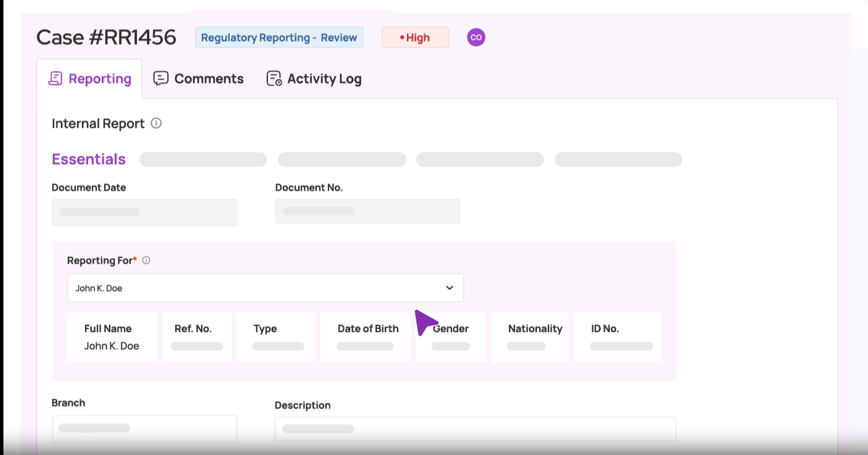868x455 pixels.
Task: Click the info icon next to Reporting For
Action: [148, 260]
